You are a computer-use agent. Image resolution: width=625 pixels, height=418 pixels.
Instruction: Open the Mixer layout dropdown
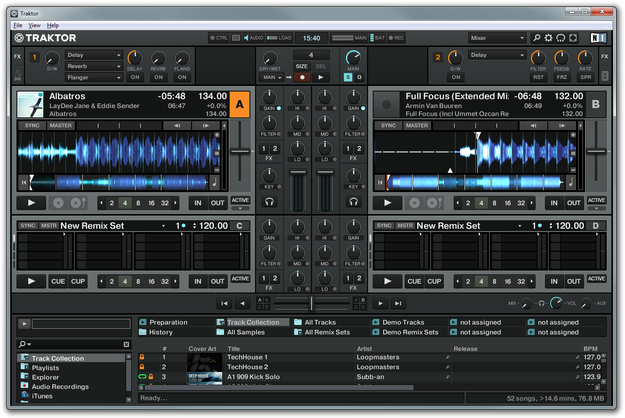pyautogui.click(x=497, y=38)
